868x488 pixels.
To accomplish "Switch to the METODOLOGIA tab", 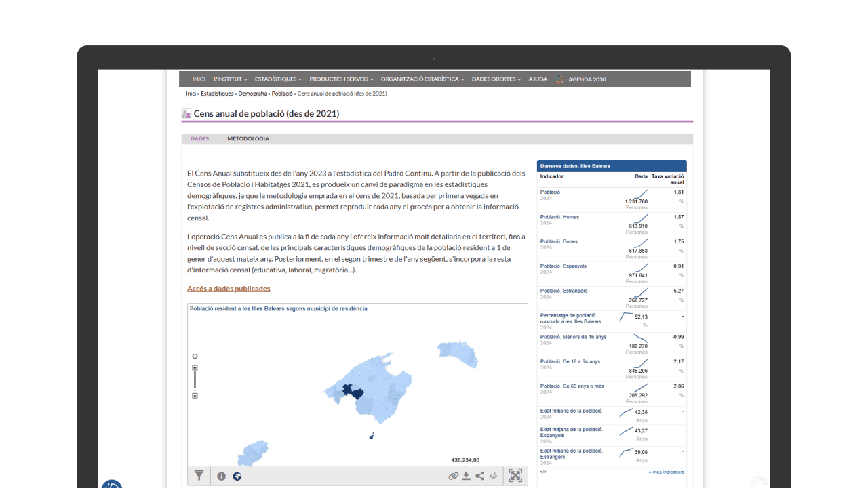I will pos(248,139).
